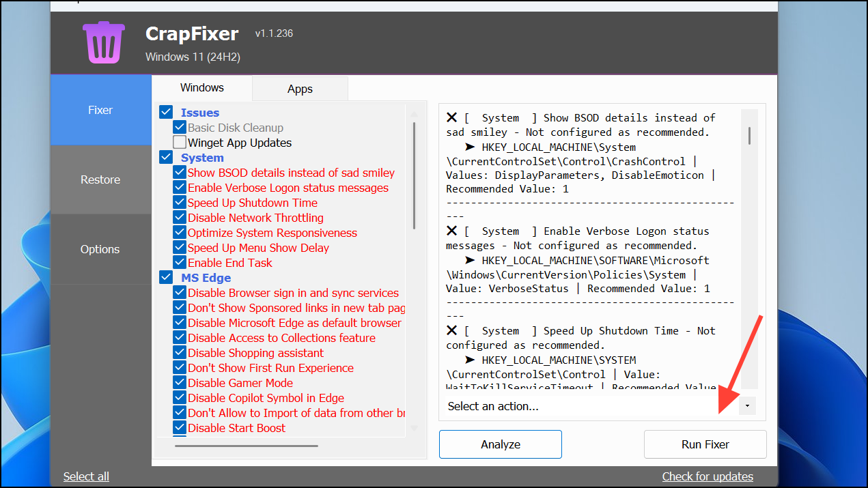Viewport: 868px width, 488px height.
Task: Uncheck Disable Network Throttling
Action: click(x=180, y=218)
